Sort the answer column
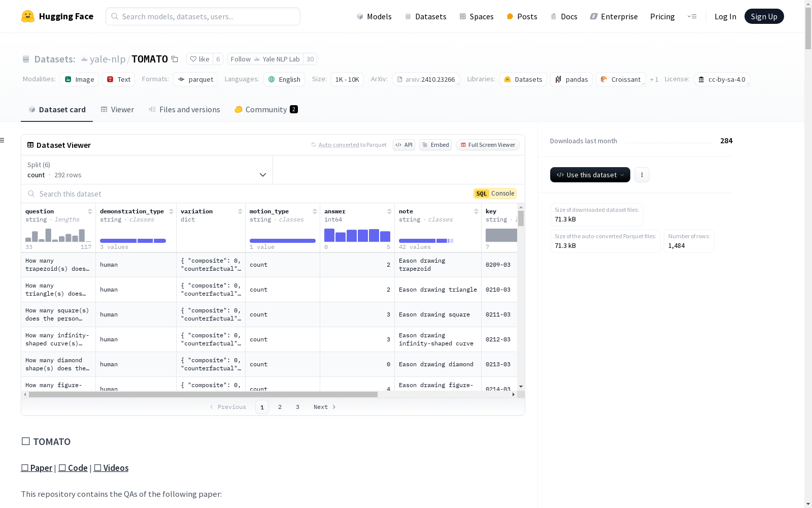This screenshot has width=812, height=508. pos(389,211)
